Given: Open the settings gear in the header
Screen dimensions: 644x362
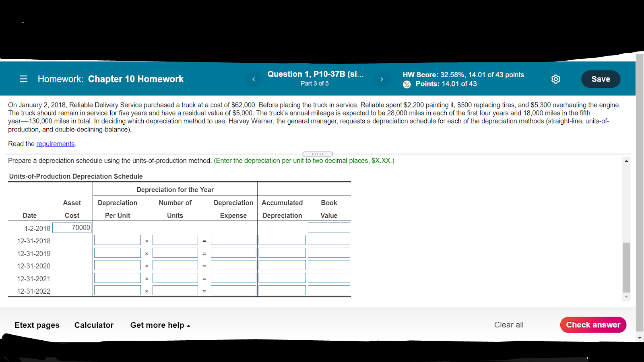Looking at the screenshot, I should click(x=555, y=79).
